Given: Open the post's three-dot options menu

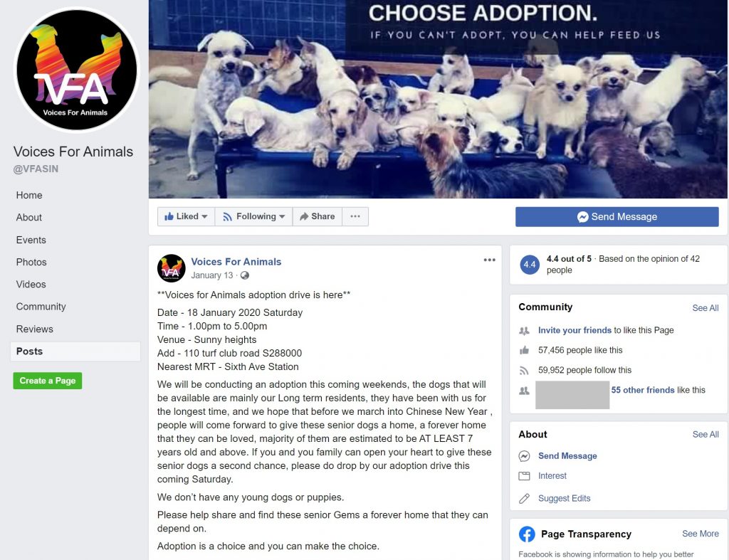Looking at the screenshot, I should [x=489, y=260].
